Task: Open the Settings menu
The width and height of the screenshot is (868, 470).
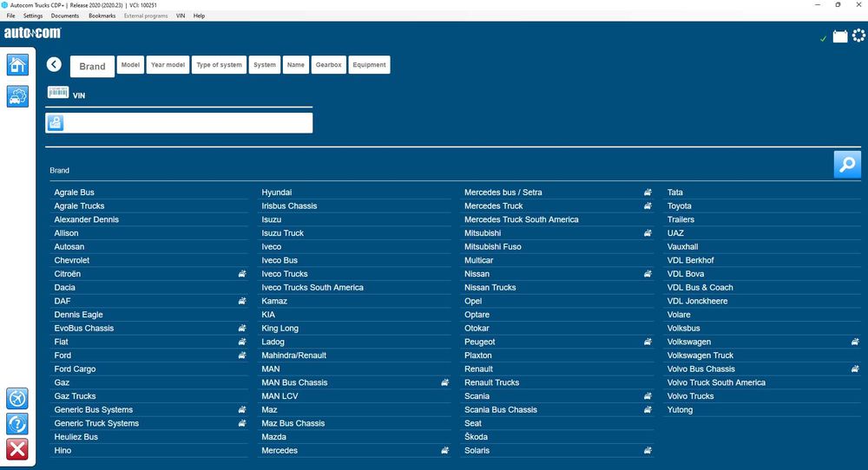Action: pos(33,16)
